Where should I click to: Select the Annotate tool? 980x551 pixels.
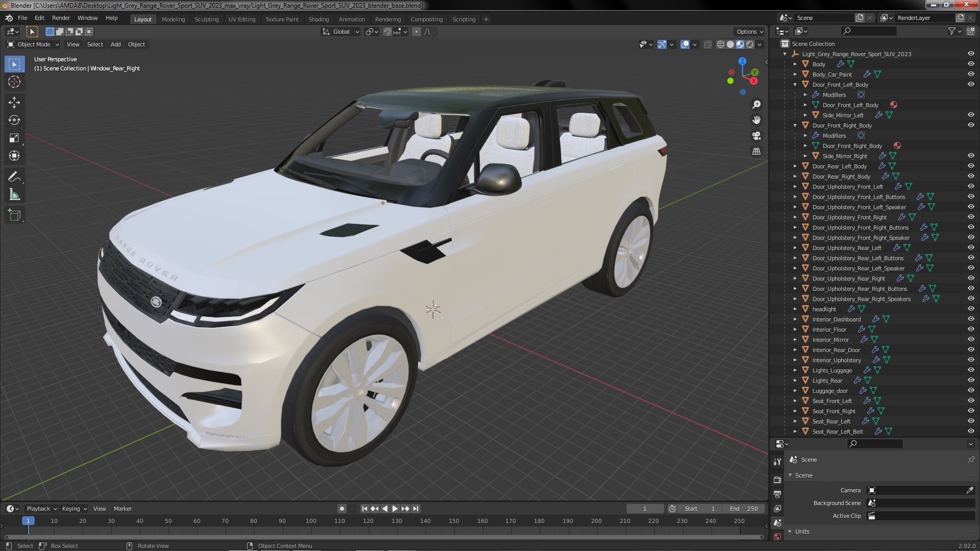[14, 177]
